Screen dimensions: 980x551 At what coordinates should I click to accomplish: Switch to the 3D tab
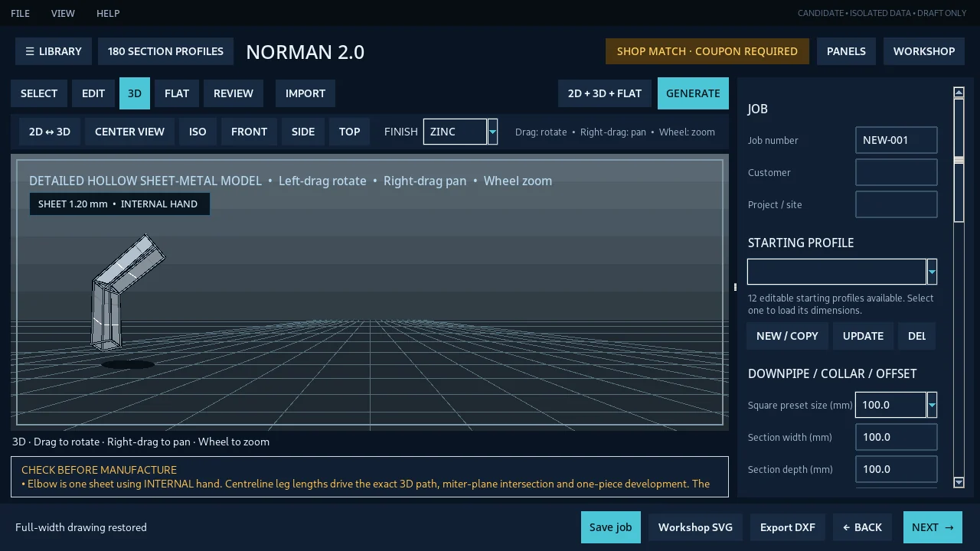(x=135, y=93)
